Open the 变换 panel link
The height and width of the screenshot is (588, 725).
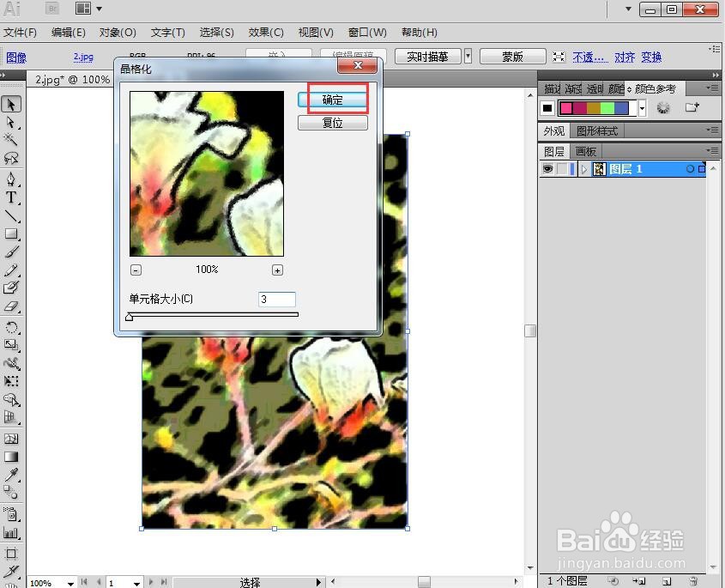(x=651, y=57)
